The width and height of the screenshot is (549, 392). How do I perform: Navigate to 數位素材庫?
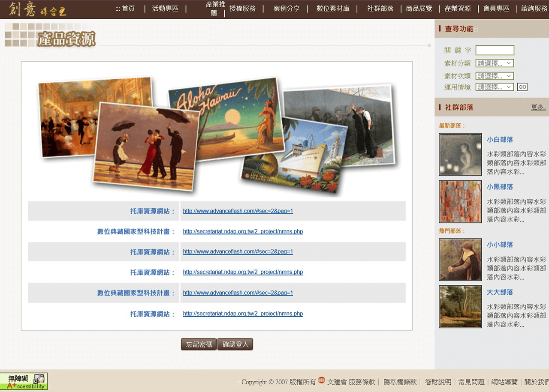(x=333, y=9)
